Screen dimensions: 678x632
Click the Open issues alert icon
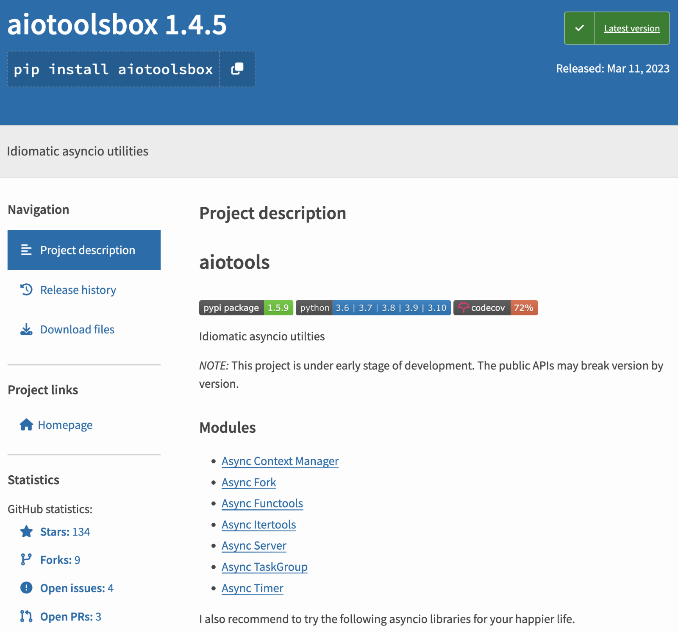click(x=26, y=588)
